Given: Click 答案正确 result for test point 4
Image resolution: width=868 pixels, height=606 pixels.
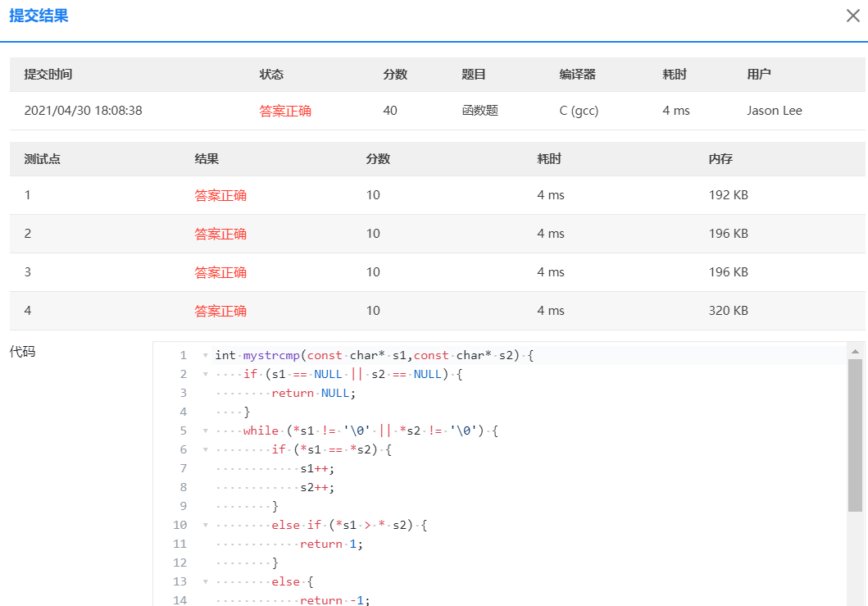Looking at the screenshot, I should [220, 311].
